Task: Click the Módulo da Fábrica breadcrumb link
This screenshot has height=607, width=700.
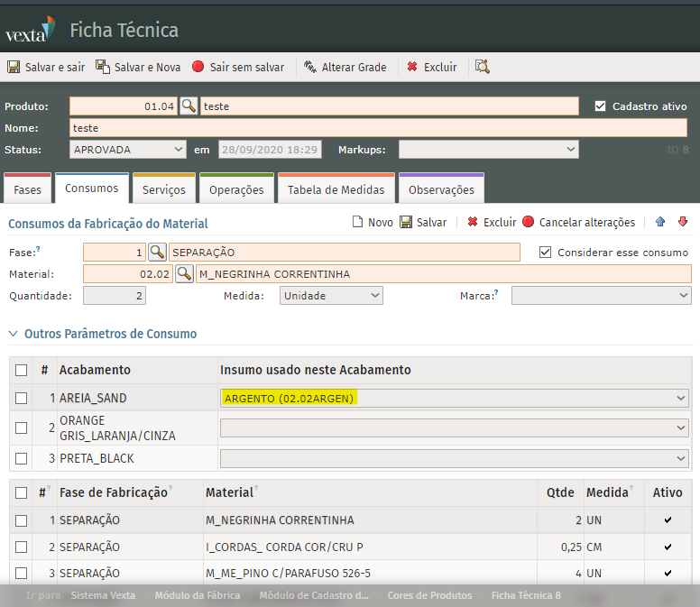Action: (198, 595)
